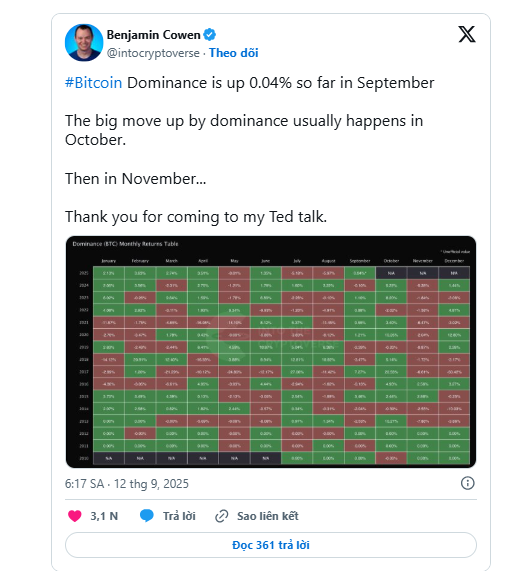The height and width of the screenshot is (577, 511).
Task: Click the Đọc 361 trả lời button
Action: (271, 545)
